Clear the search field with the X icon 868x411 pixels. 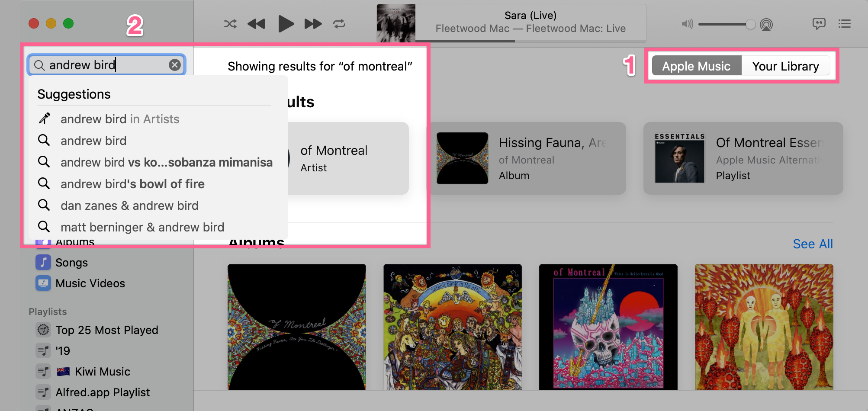click(x=175, y=65)
